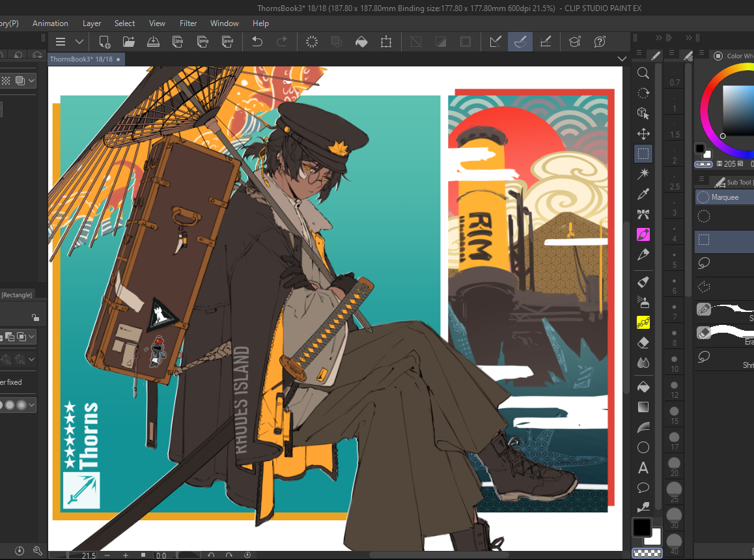Undo the last action
This screenshot has height=560, width=754.
click(x=257, y=42)
